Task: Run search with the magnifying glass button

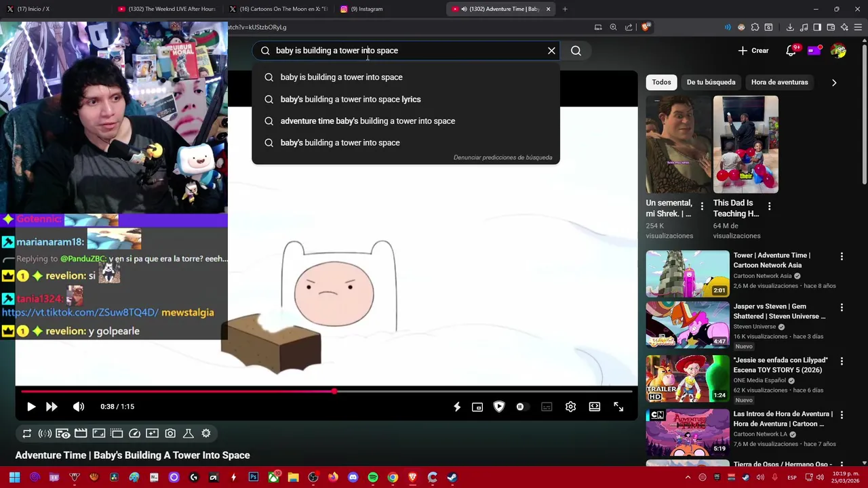Action: tap(576, 50)
